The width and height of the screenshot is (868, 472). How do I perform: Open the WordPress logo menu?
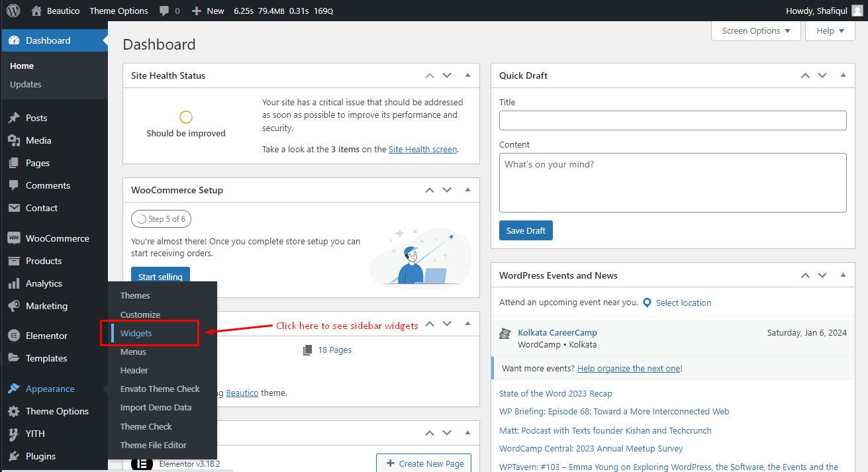(x=14, y=11)
